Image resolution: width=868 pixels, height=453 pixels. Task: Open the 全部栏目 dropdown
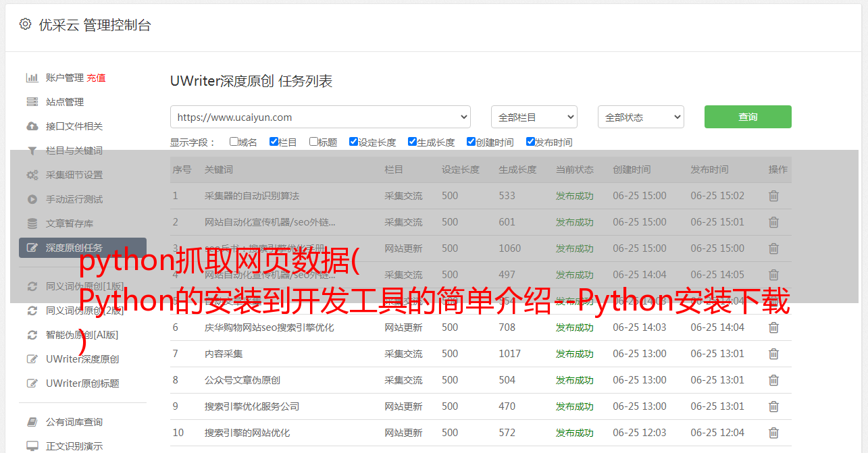tap(534, 117)
